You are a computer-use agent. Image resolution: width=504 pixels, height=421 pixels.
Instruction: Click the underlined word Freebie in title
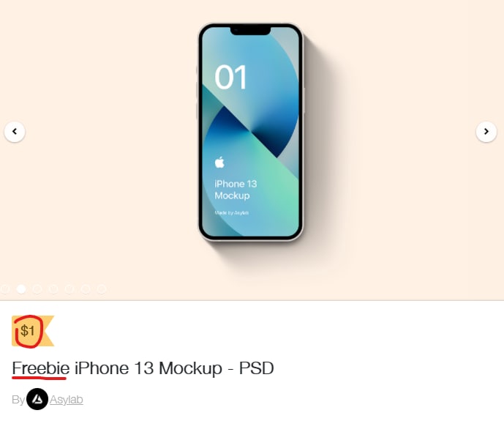pos(41,368)
